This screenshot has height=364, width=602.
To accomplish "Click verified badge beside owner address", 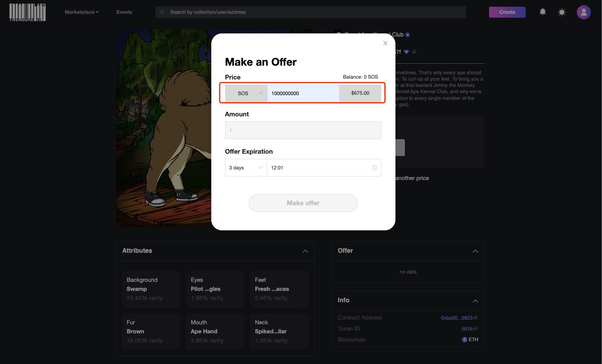I will 406,52.
